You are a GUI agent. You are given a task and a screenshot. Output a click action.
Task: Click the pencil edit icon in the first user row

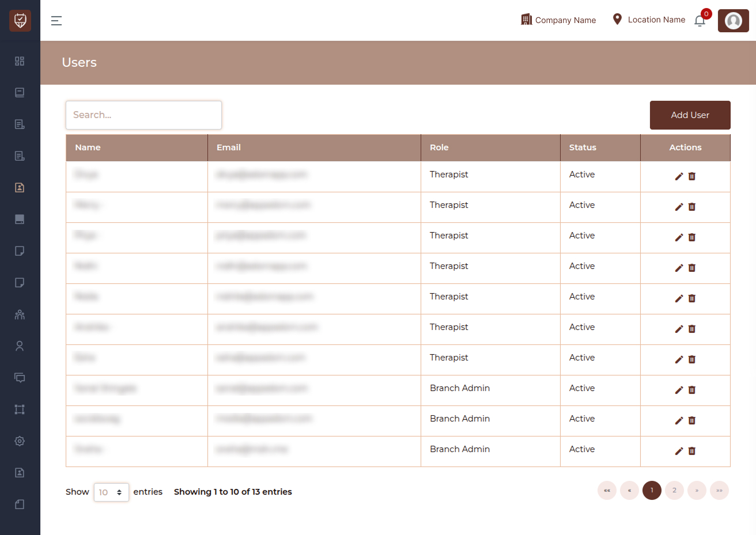tap(679, 176)
